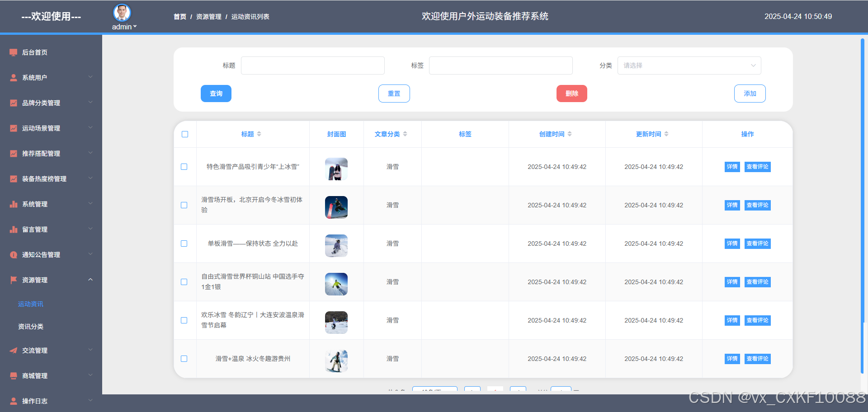Click the 资源管理 flag icon

pyautogui.click(x=14, y=280)
